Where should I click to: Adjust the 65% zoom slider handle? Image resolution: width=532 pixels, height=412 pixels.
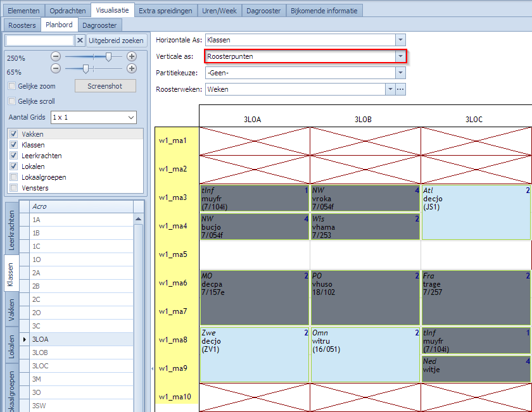click(x=86, y=69)
